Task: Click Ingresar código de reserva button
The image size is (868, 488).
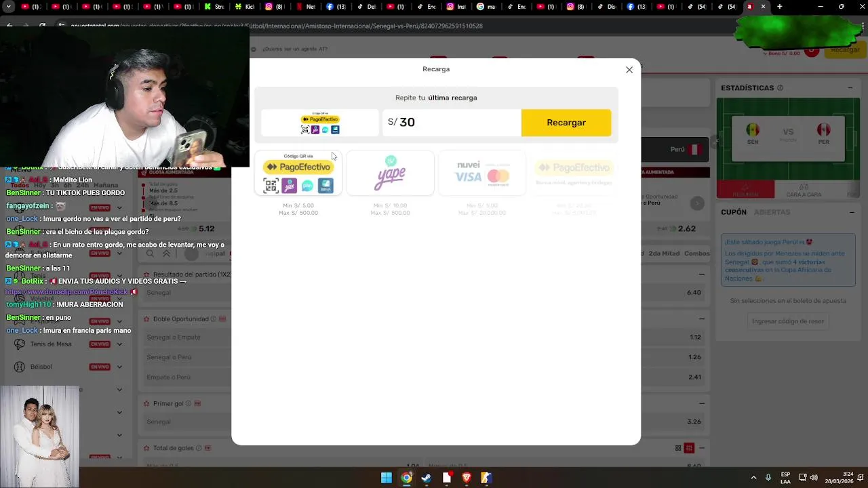Action: tap(788, 321)
